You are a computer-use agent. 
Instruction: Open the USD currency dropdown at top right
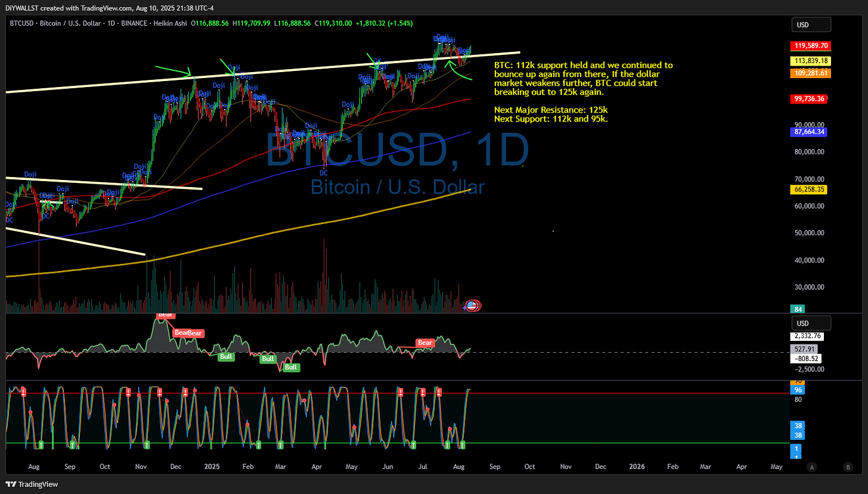click(811, 24)
